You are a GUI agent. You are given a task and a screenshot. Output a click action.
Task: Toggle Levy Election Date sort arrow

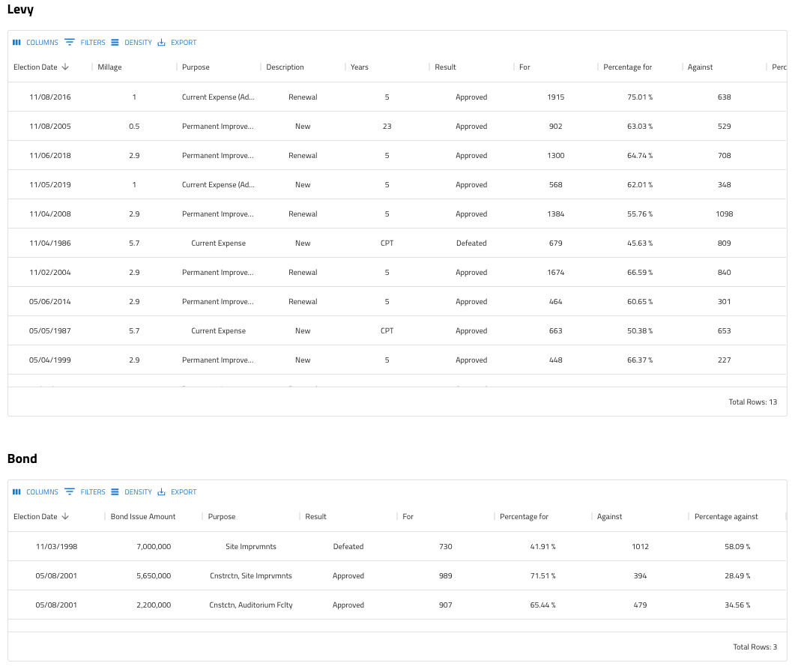[65, 67]
